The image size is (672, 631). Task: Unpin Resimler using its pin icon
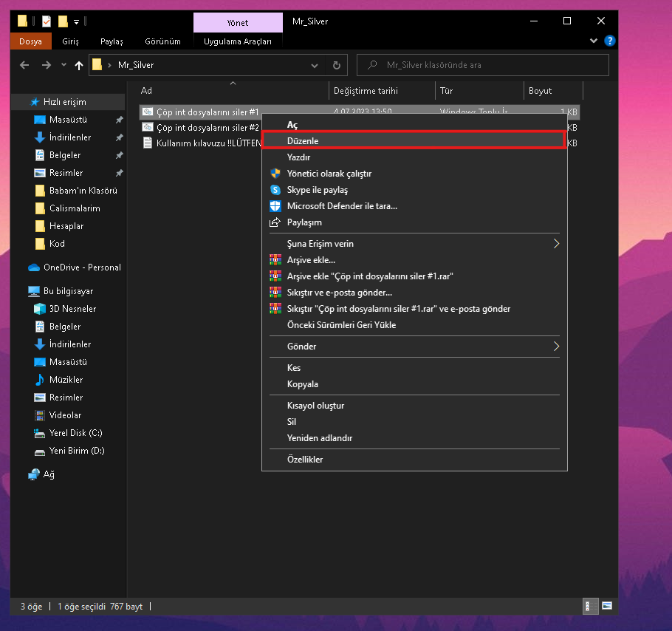[119, 173]
